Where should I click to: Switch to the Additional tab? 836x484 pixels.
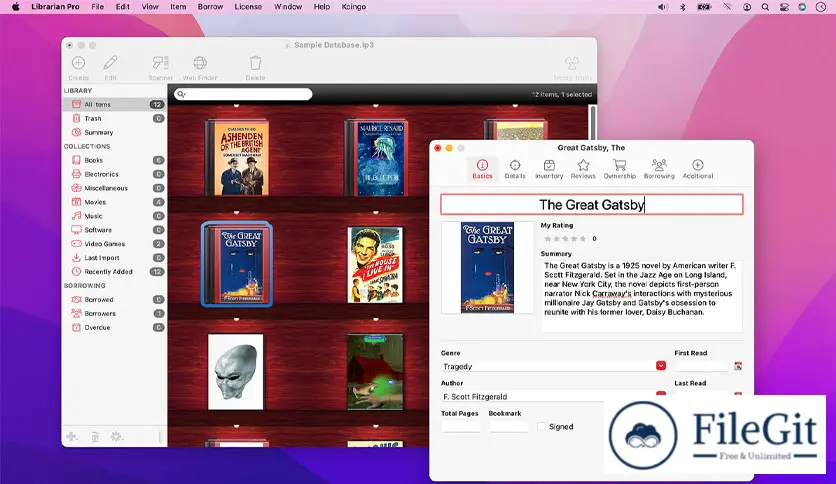click(x=698, y=169)
